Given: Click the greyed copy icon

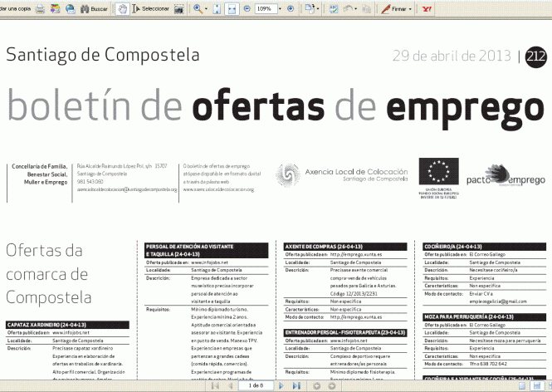Looking at the screenshot, I should [366, 9].
